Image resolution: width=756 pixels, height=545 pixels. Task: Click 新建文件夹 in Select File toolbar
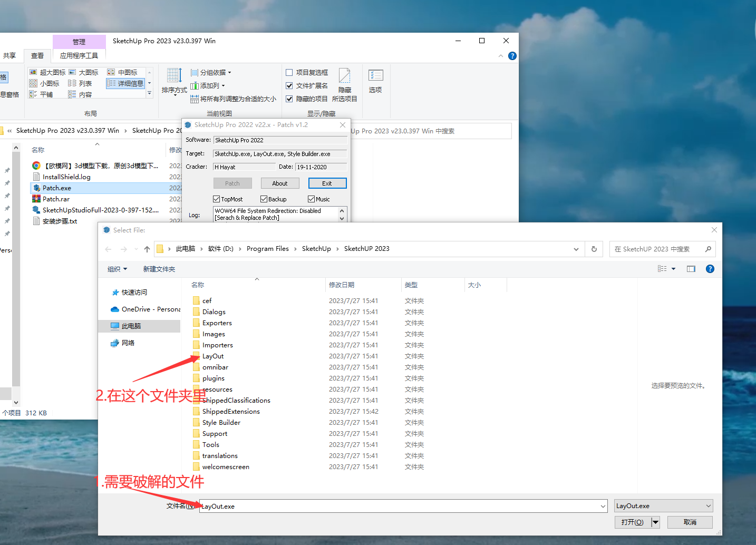[159, 269]
